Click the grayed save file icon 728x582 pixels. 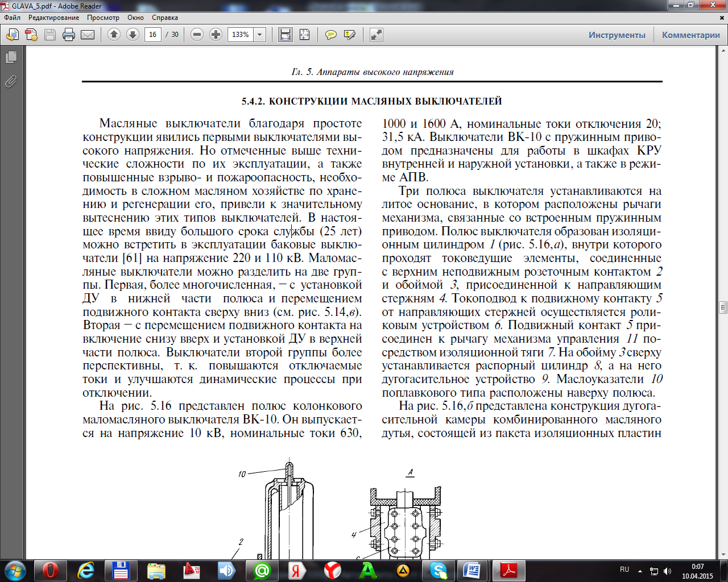pyautogui.click(x=50, y=35)
